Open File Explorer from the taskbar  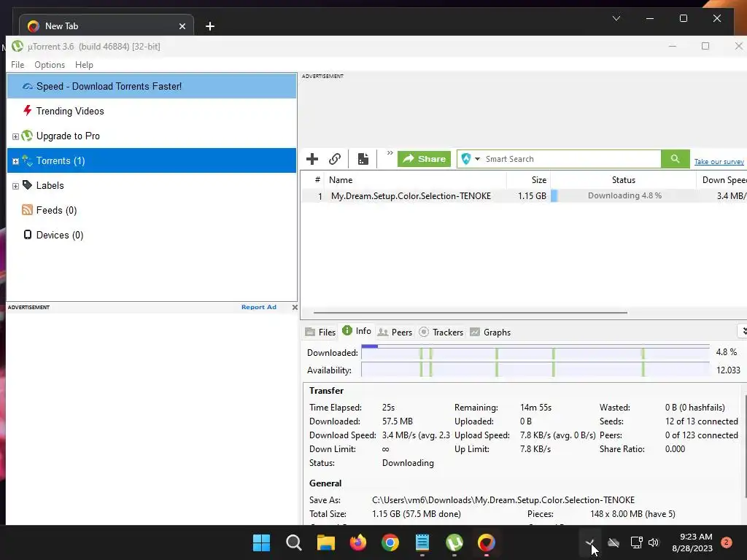coord(326,542)
